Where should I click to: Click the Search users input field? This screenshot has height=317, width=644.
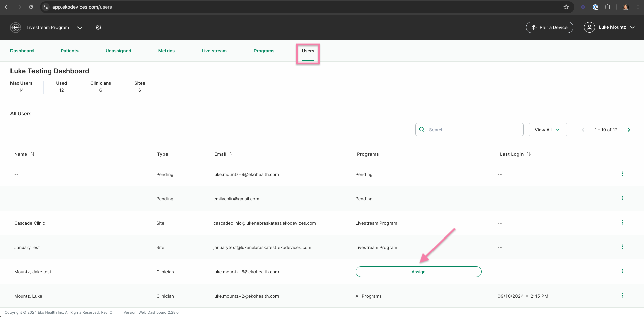469,130
